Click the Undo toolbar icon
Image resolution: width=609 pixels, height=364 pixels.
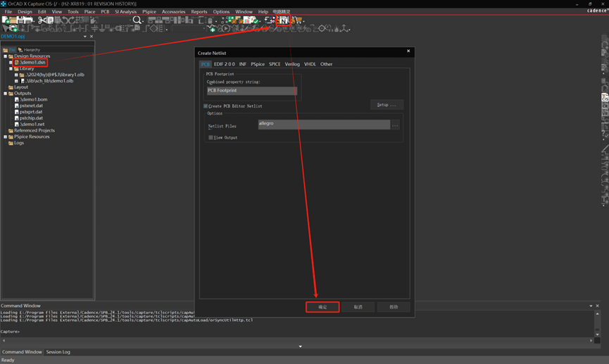click(65, 20)
